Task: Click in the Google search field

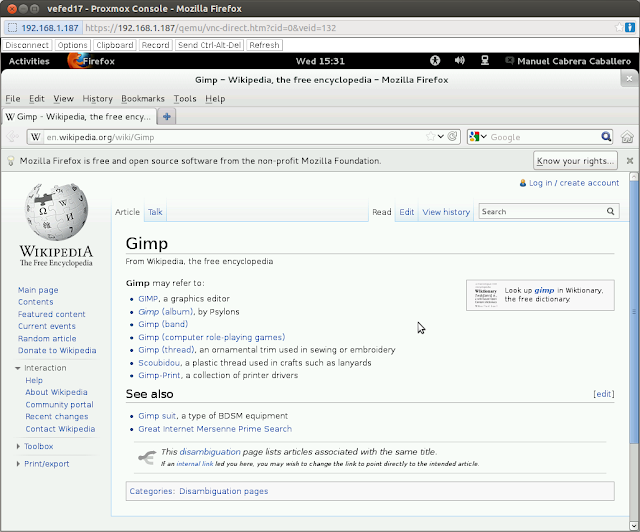Action: coord(544,137)
